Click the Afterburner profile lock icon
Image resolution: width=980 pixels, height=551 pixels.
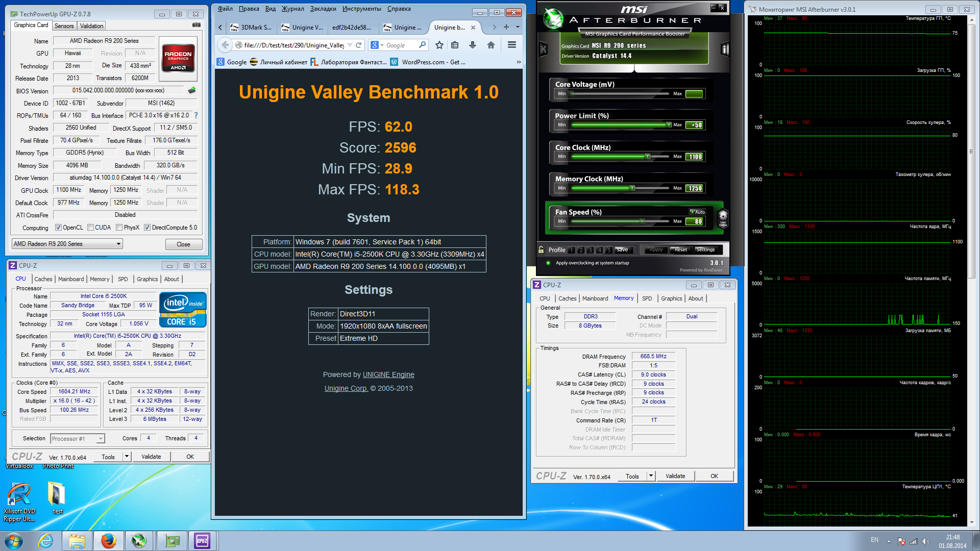[x=541, y=249]
